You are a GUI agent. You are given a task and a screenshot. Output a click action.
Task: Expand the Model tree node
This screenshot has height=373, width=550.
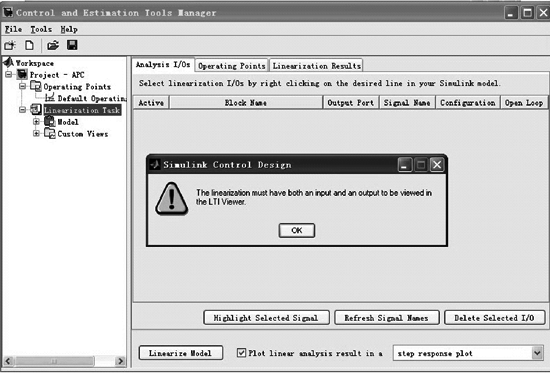(x=36, y=122)
